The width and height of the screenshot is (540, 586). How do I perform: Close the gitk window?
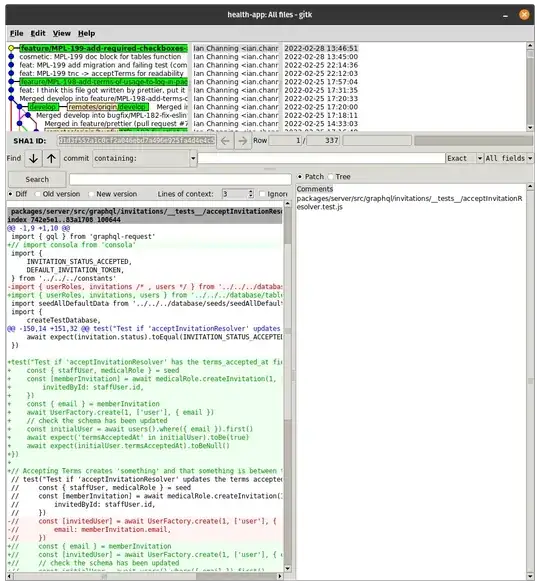[524, 15]
